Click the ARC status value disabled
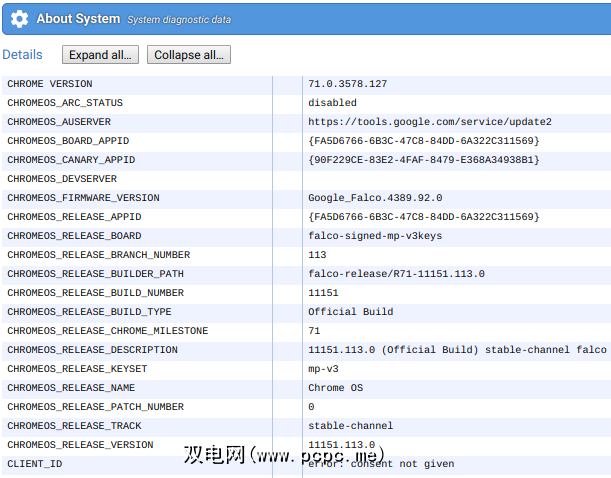 point(332,103)
